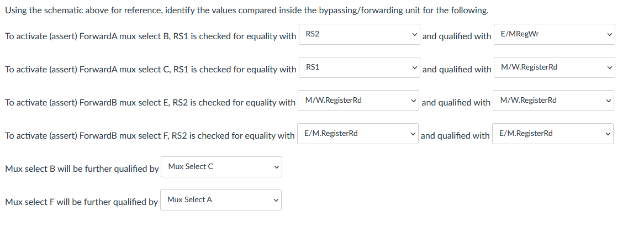Click 'and qualified with' in the select B row
The width and height of the screenshot is (644, 237).
[x=457, y=36]
